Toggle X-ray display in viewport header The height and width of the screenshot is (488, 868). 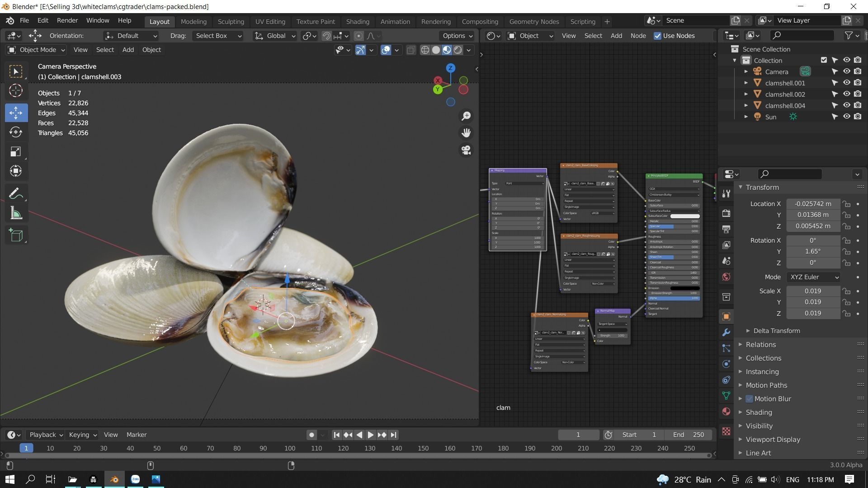[x=411, y=50]
